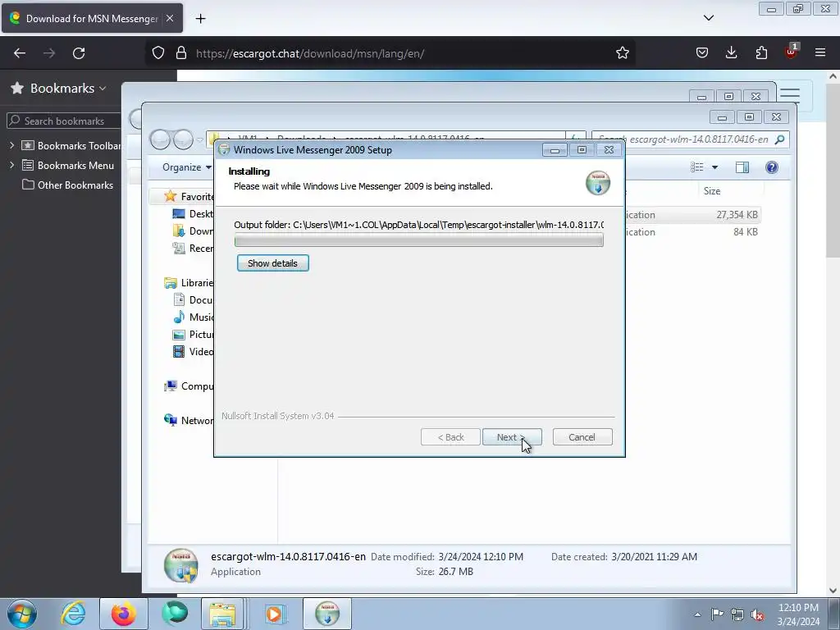
Task: Open the webpage hamburger menu behind Explorer
Action: click(790, 94)
